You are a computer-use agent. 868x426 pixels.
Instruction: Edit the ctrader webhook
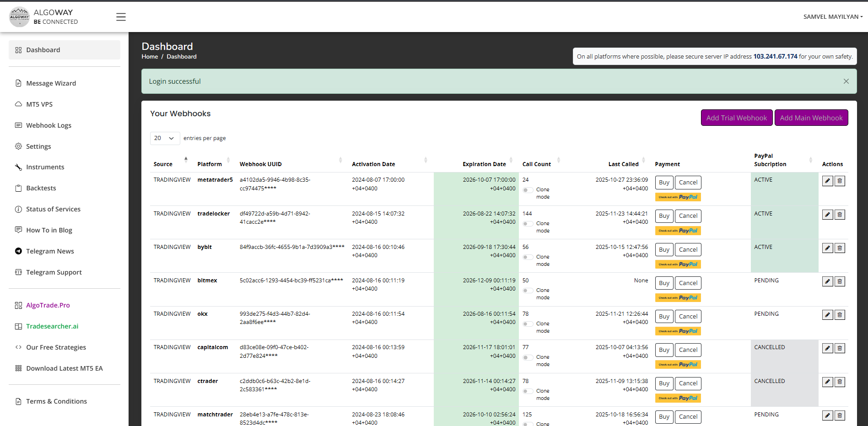(x=827, y=382)
